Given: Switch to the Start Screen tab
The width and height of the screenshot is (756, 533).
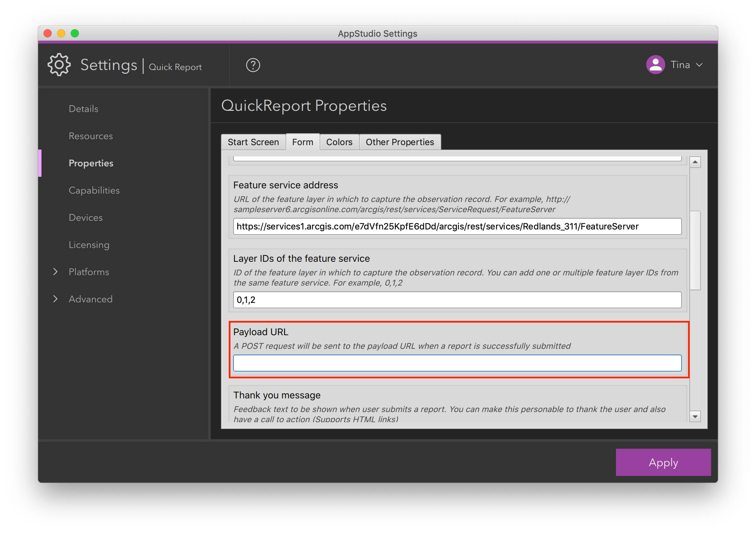Looking at the screenshot, I should tap(253, 142).
